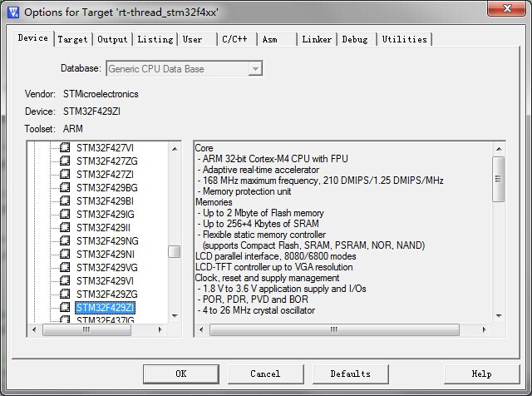532x396 pixels.
Task: Click chip icon beside STM32F429ZG
Action: 65,294
